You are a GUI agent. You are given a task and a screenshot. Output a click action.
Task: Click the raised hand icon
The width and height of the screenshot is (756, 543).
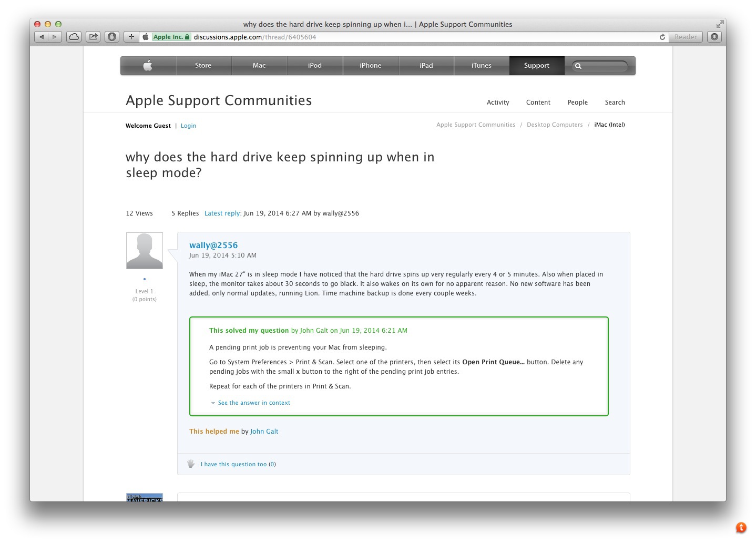click(x=191, y=464)
